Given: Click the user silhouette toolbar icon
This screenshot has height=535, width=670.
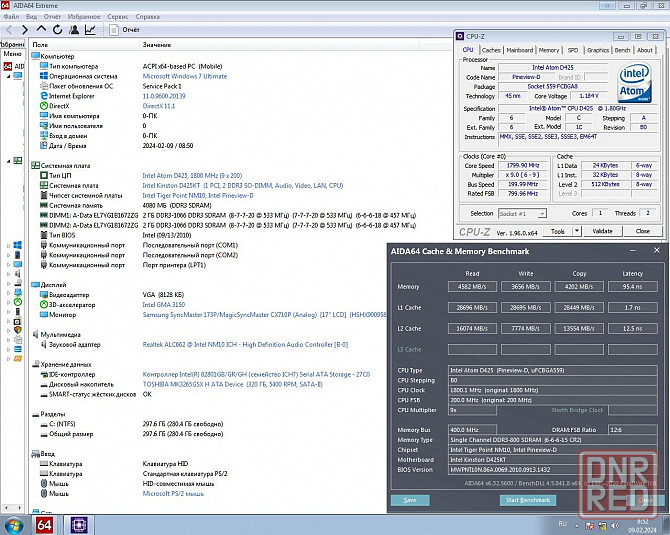Looking at the screenshot, I should (72, 30).
